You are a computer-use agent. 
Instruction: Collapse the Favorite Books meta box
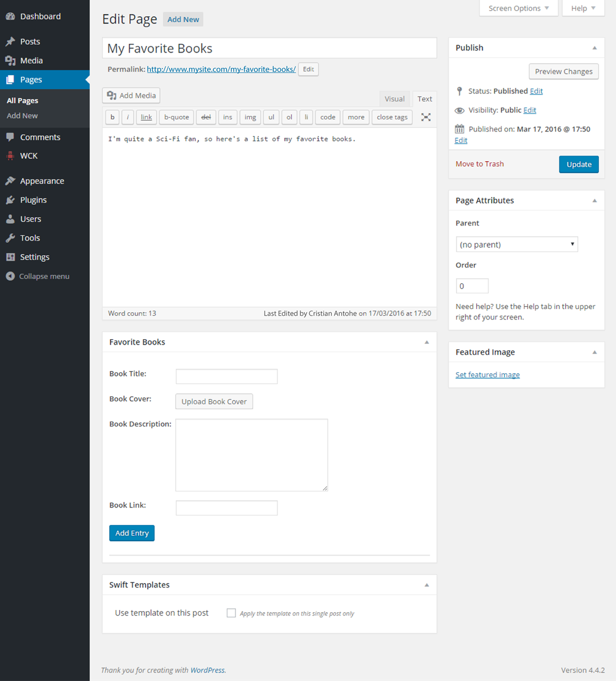tap(427, 342)
